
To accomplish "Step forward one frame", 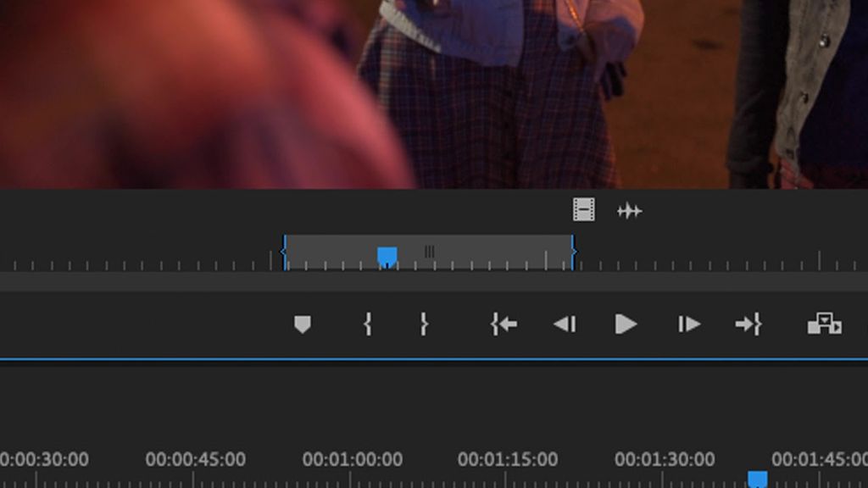I will click(688, 323).
